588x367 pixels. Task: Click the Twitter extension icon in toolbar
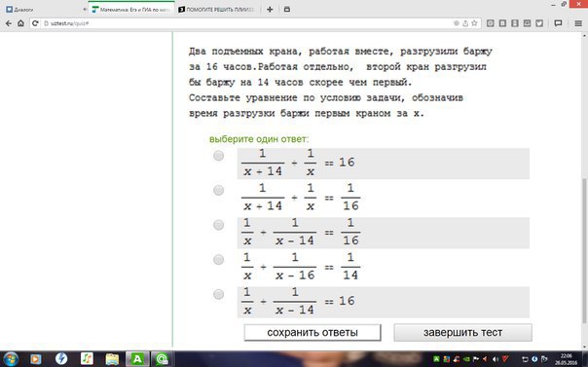(x=539, y=23)
